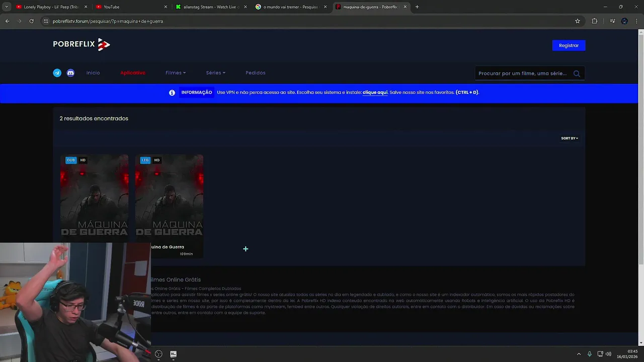The height and width of the screenshot is (362, 644).
Task: Open the Aplicativo nav link
Action: pos(133,73)
